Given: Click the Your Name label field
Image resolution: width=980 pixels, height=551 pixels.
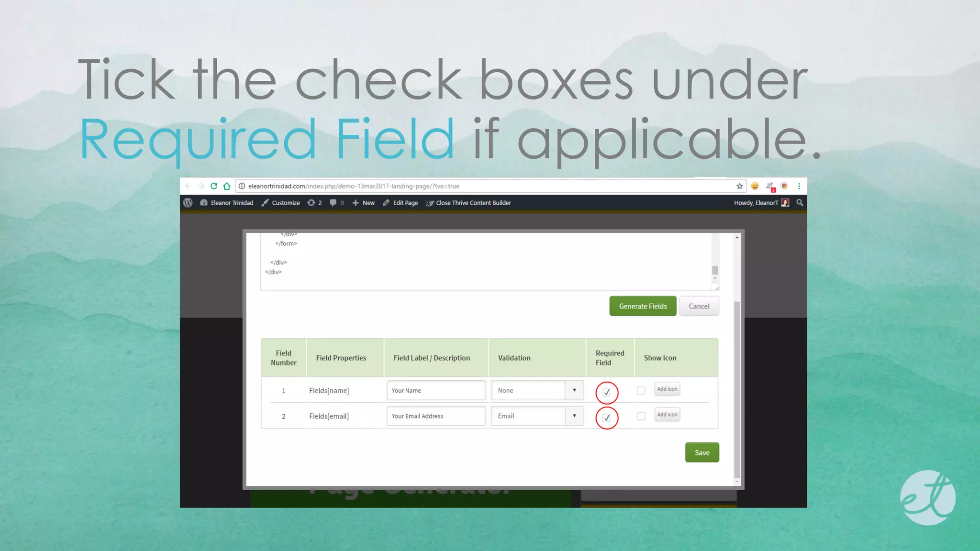Looking at the screenshot, I should 436,390.
